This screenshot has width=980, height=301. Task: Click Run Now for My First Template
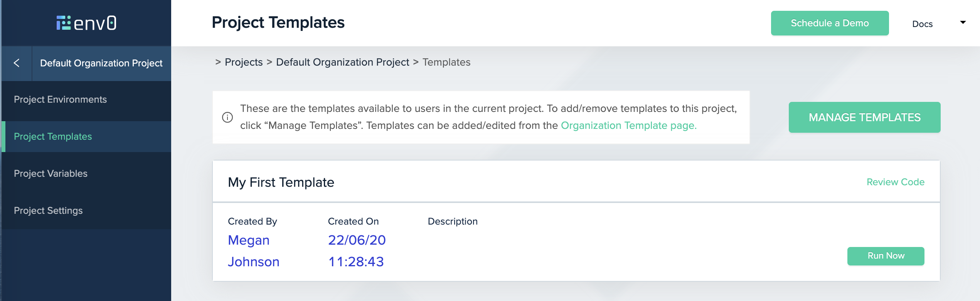click(886, 256)
